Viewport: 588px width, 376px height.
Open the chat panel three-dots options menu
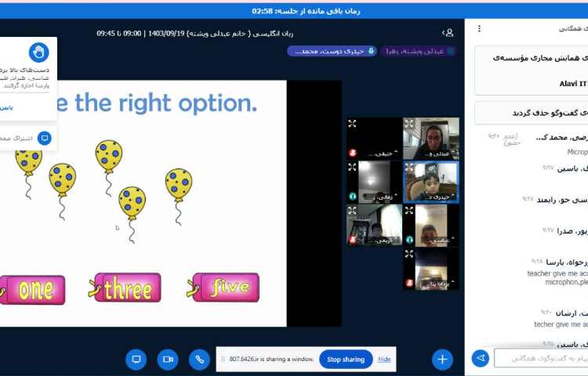479,28
